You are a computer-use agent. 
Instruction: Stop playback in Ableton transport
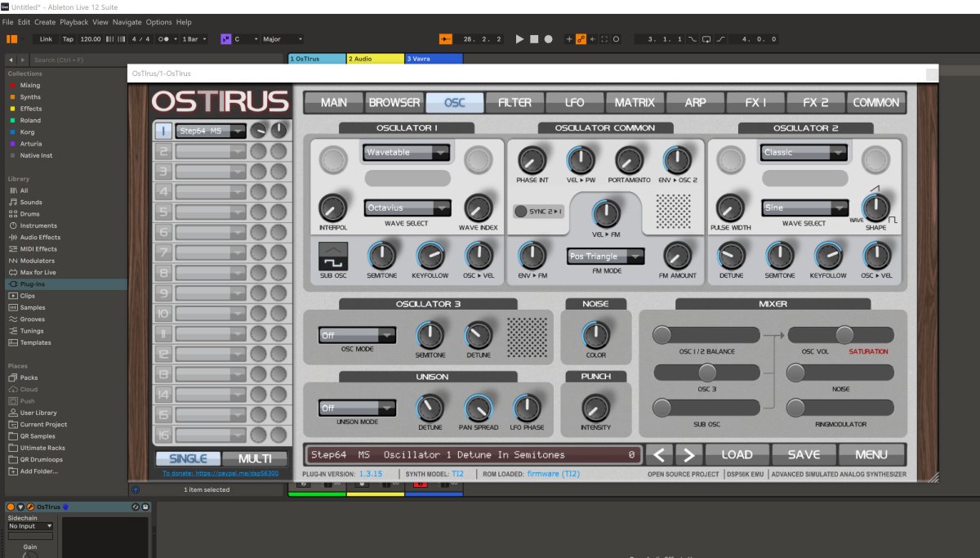click(x=534, y=38)
